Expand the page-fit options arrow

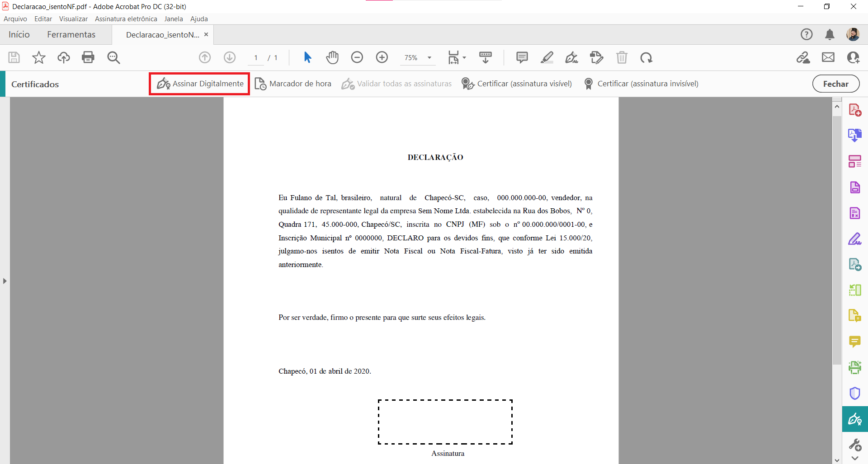465,57
